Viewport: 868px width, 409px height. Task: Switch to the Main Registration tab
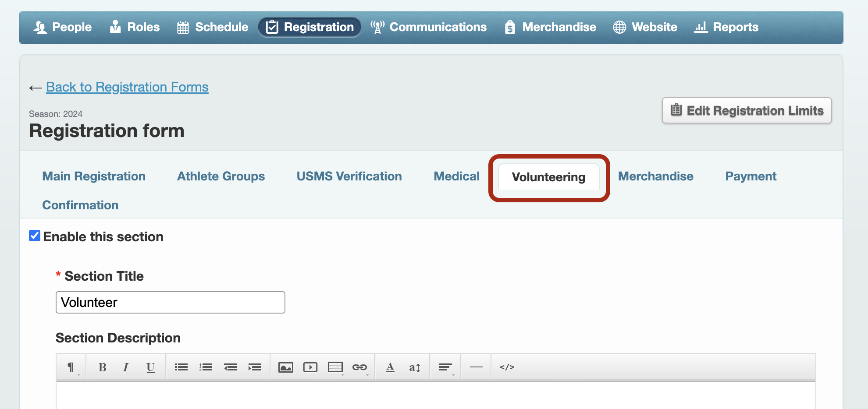pyautogui.click(x=94, y=176)
